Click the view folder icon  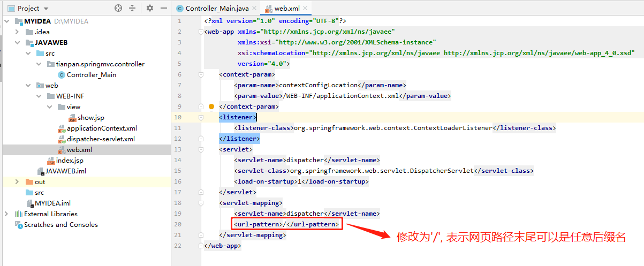61,107
